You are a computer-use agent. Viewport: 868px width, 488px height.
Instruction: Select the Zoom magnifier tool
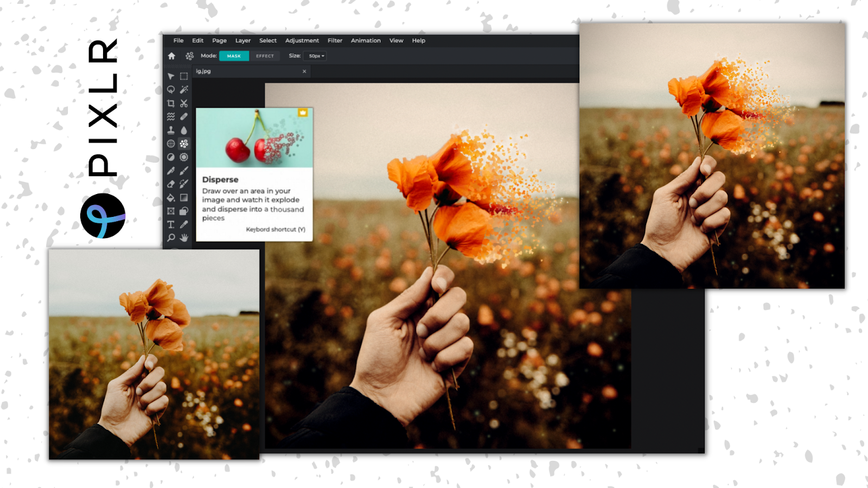(171, 237)
